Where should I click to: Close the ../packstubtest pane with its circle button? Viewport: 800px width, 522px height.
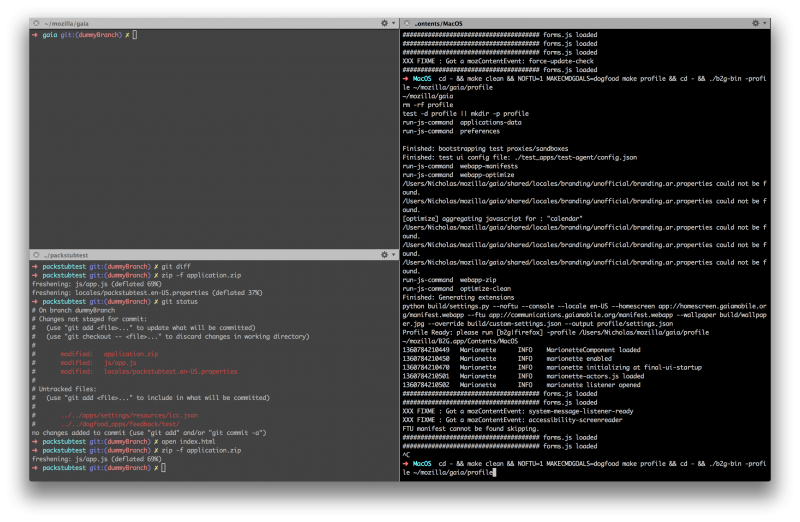point(36,255)
